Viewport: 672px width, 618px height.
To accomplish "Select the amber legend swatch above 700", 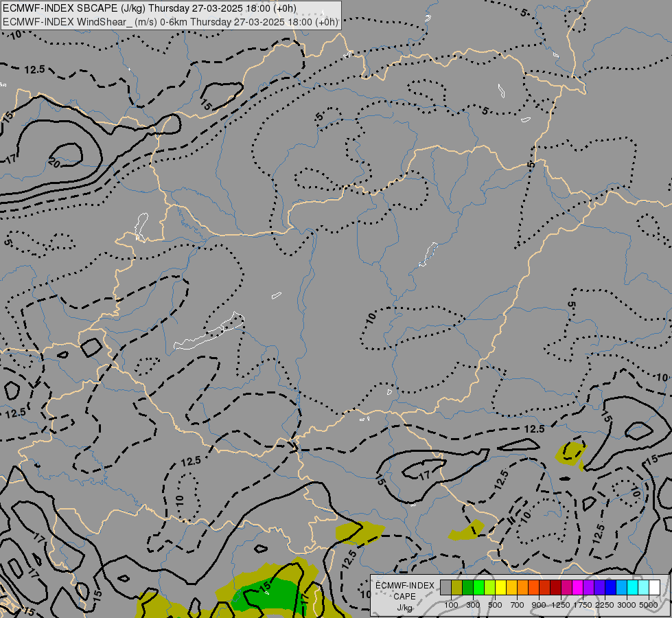I will click(x=511, y=587).
